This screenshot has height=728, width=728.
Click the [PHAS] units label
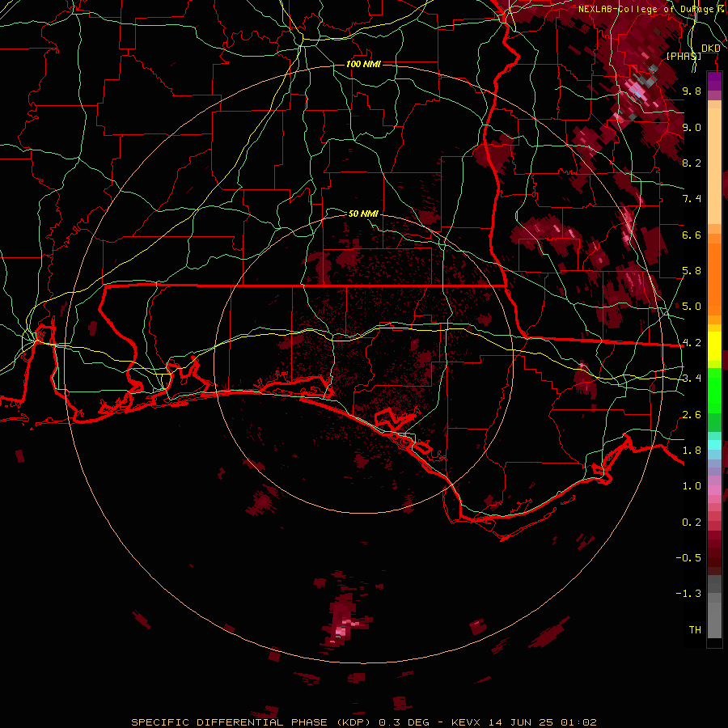[x=684, y=56]
